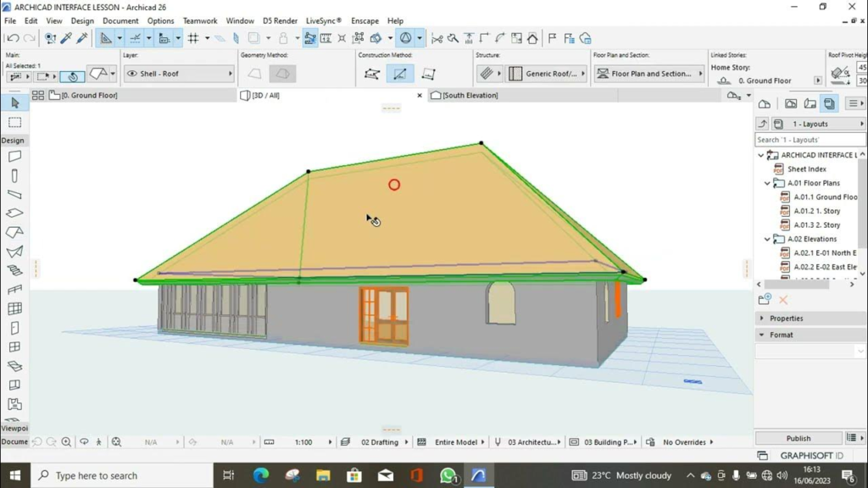
Task: Choose the Window tool
Action: (15, 347)
